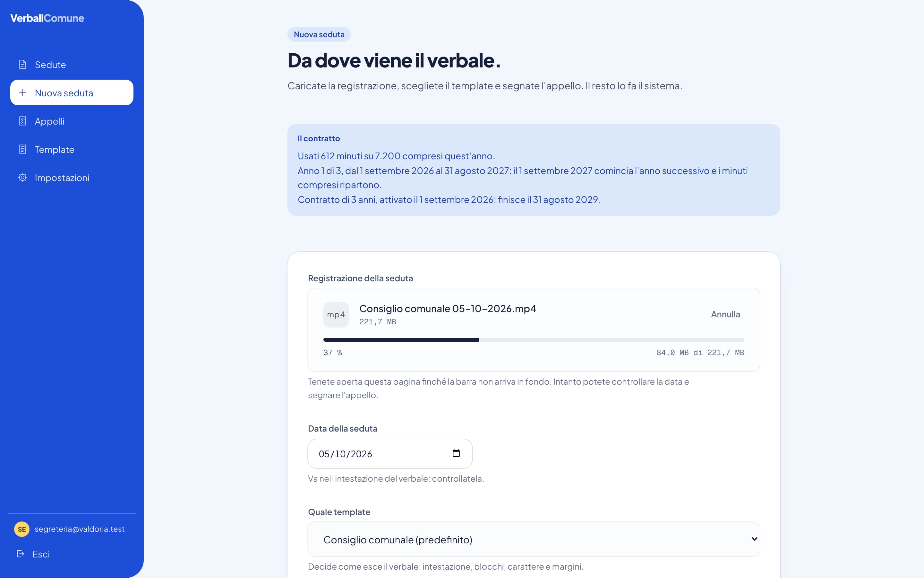
Task: Click the 221,7 MB file size under filename
Action: click(x=378, y=322)
